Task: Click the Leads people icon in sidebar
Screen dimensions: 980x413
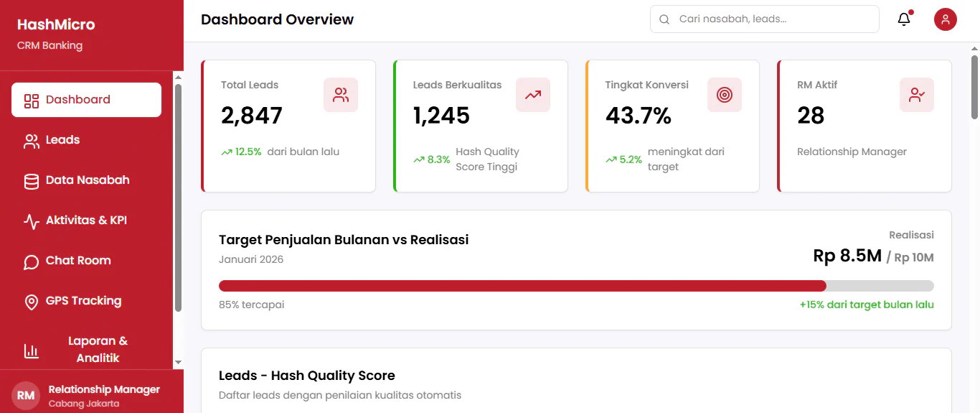Action: pos(32,141)
